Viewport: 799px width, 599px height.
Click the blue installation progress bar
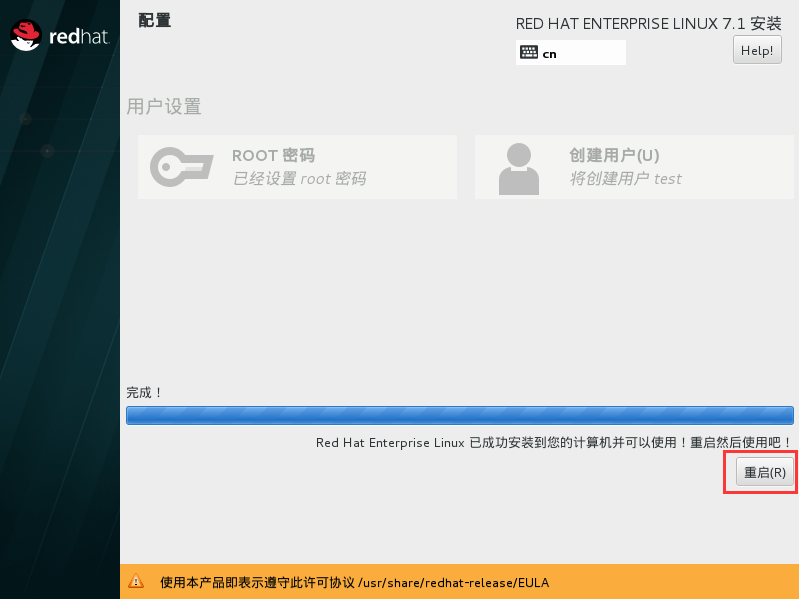[x=459, y=416]
